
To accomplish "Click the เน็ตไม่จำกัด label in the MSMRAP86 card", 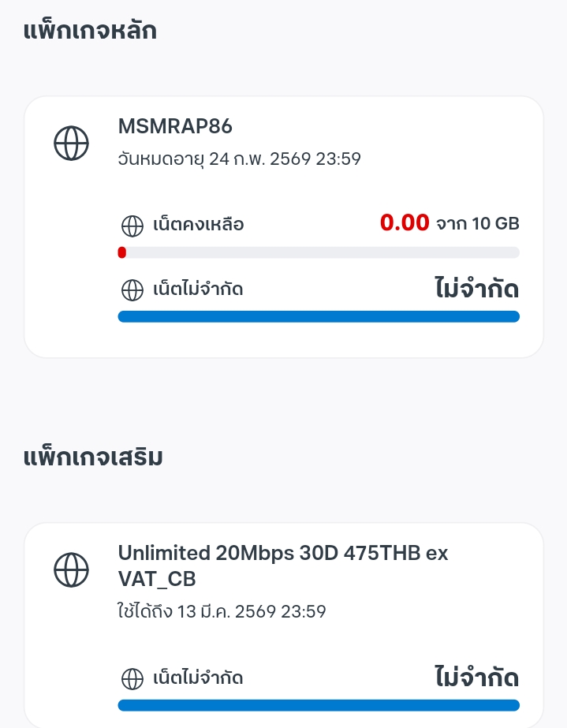I will (x=198, y=289).
